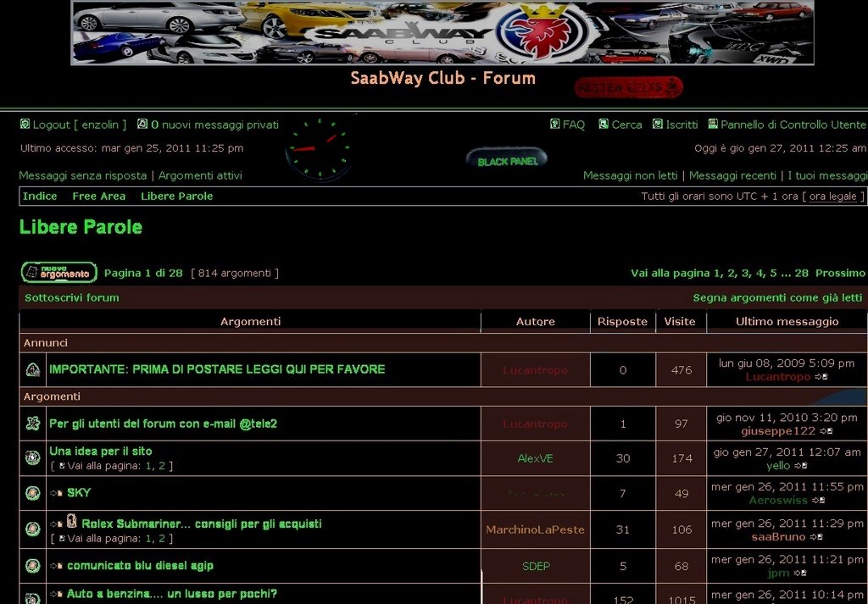View latest post icon next to Aeroswiss
The width and height of the screenshot is (868, 604).
click(819, 500)
